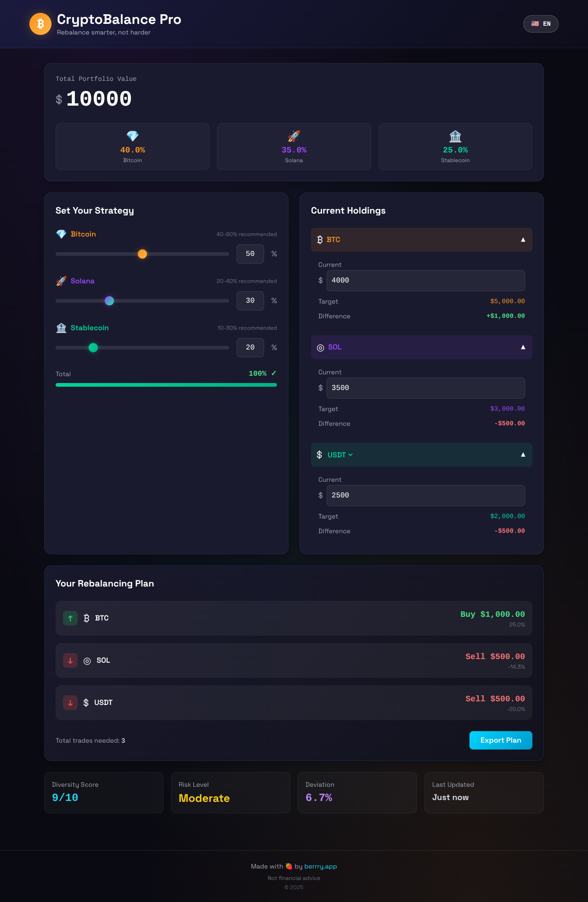Click the diamond icon beside Bitcoin strategy label
This screenshot has height=902, width=588.
pos(61,234)
